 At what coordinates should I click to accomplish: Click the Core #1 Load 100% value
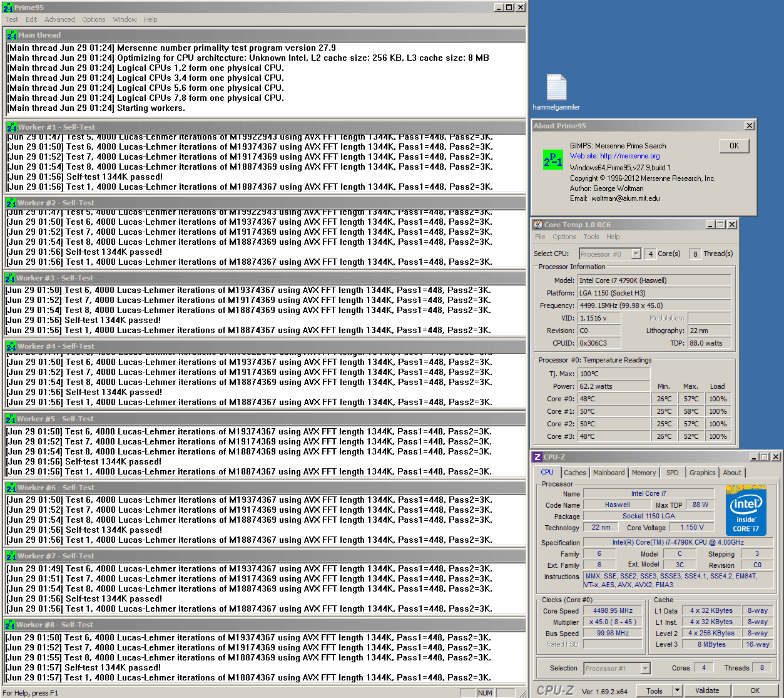pos(718,411)
